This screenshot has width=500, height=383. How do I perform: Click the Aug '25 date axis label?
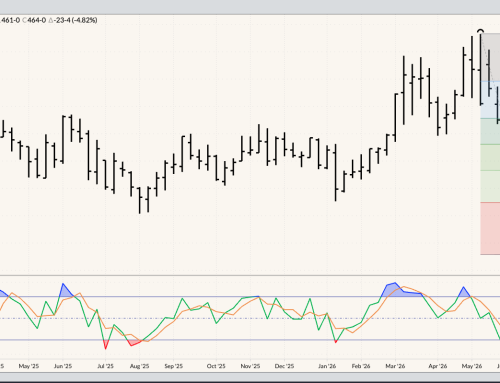[x=139, y=366]
